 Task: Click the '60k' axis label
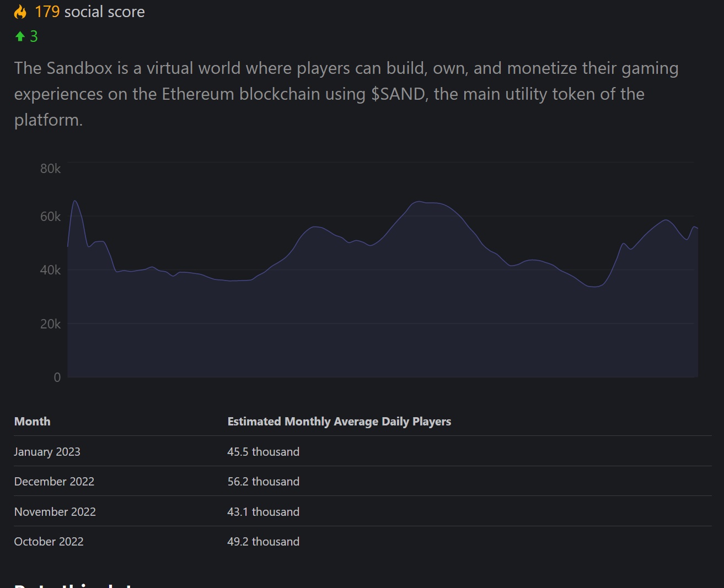click(x=50, y=217)
